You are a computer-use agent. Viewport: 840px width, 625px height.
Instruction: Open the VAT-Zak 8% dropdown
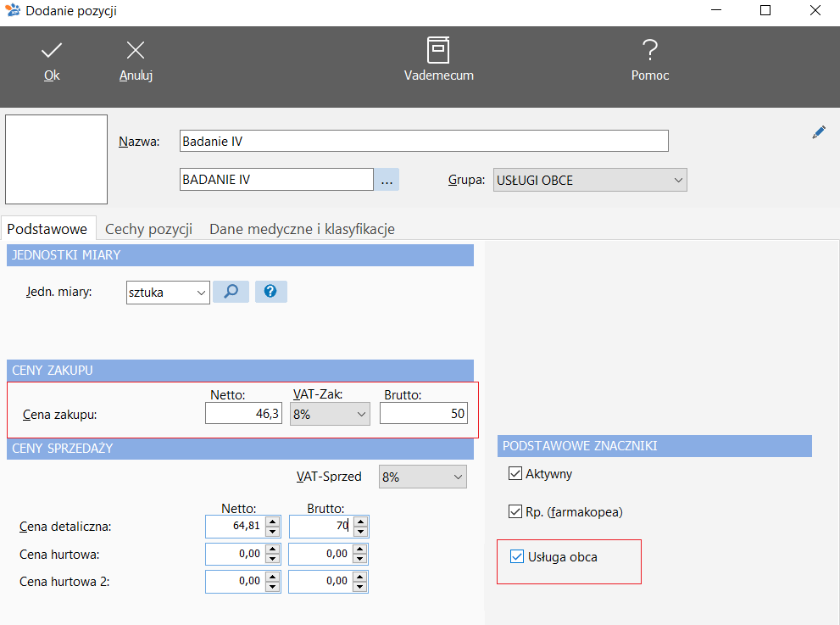[x=330, y=414]
